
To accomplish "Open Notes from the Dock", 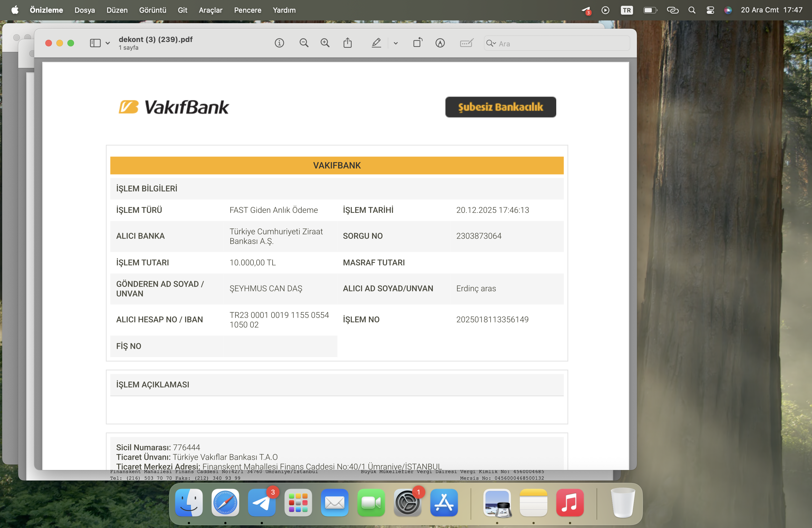I will coord(534,502).
